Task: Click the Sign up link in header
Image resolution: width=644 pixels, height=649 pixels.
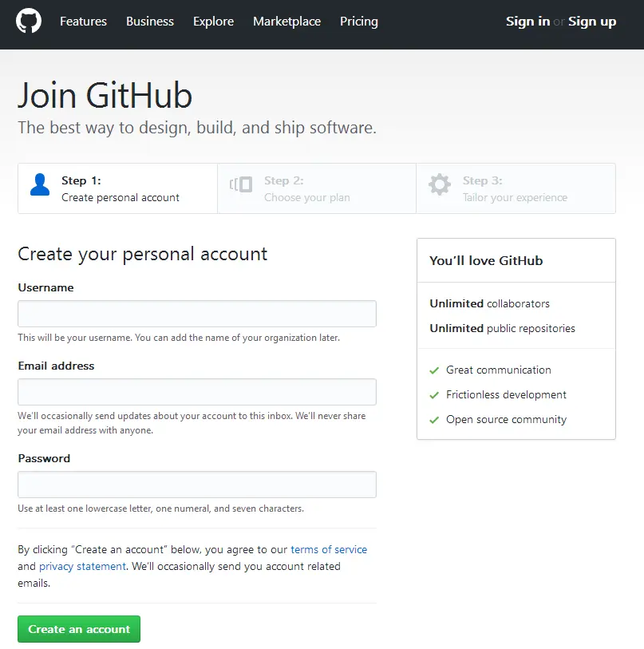Action: [x=592, y=21]
